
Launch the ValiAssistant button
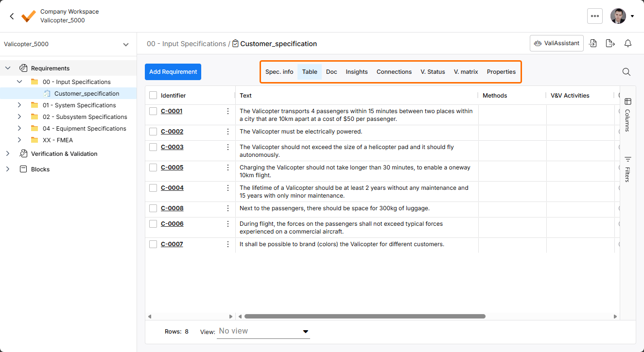(557, 43)
